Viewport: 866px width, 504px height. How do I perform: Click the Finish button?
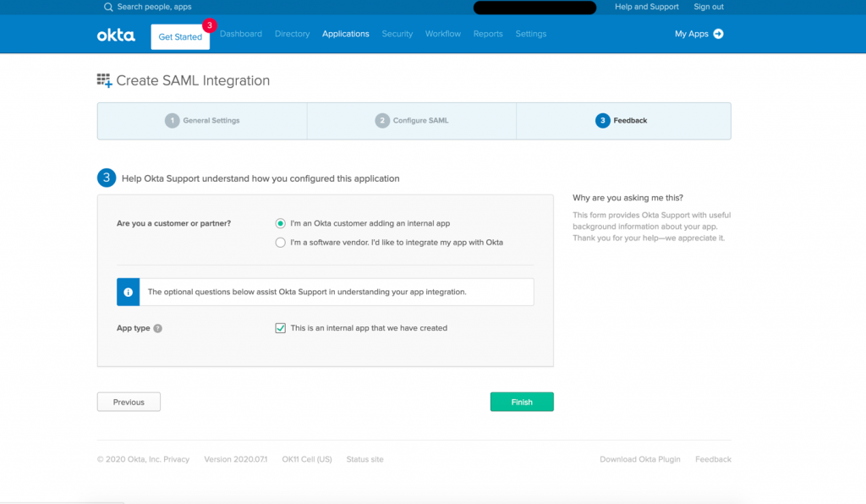click(x=522, y=402)
